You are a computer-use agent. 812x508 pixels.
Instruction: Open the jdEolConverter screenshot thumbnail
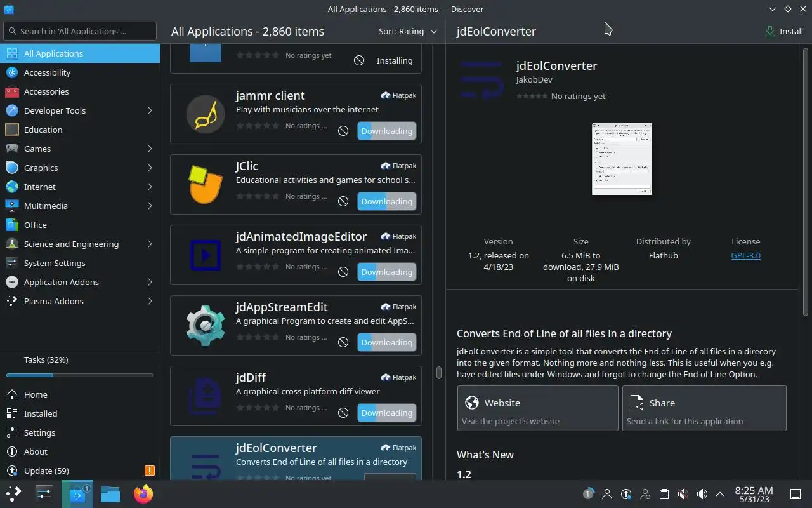(622, 159)
